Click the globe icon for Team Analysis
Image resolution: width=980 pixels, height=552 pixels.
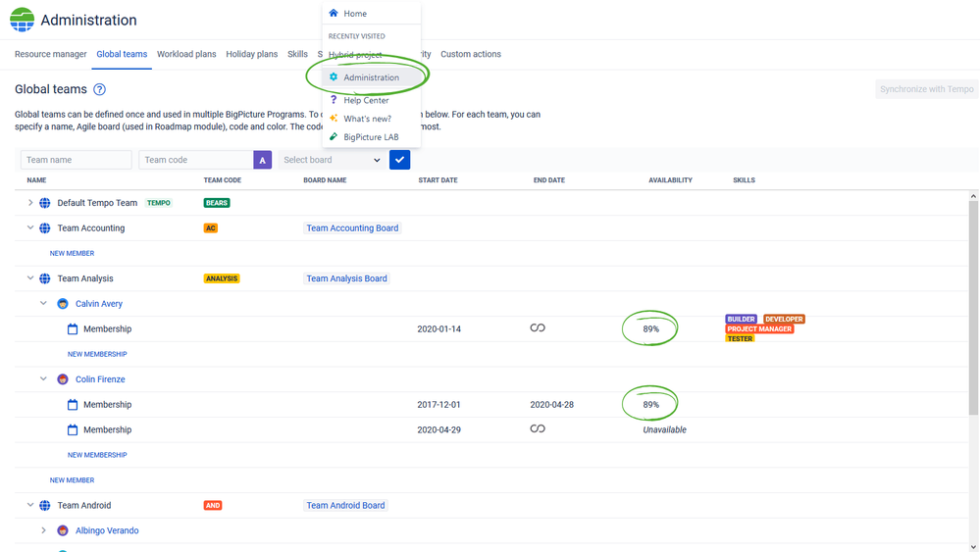point(45,278)
